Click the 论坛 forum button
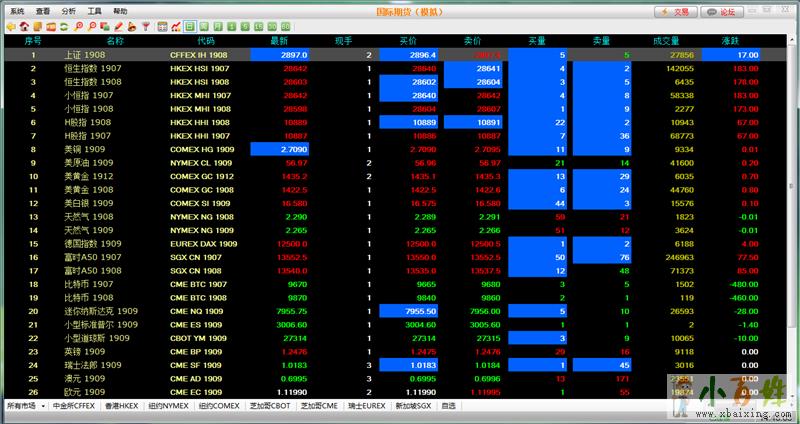This screenshot has height=424, width=800. pyautogui.click(x=734, y=12)
